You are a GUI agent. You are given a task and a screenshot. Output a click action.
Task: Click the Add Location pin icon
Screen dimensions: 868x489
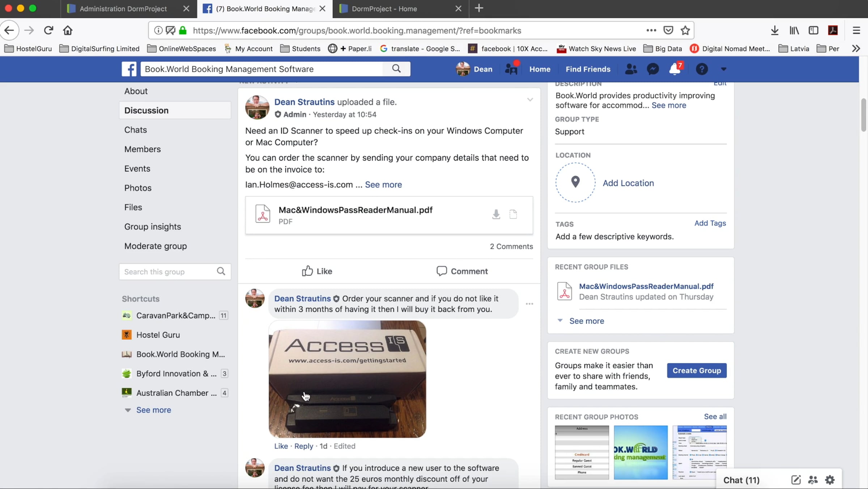point(575,182)
